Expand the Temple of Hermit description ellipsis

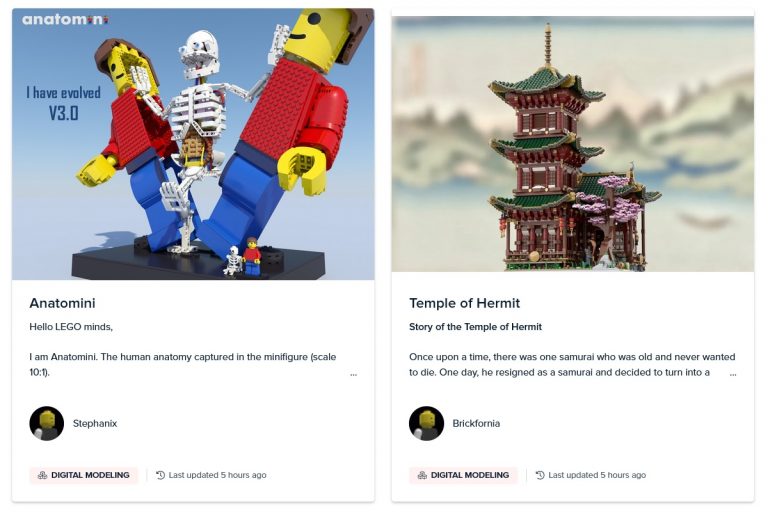tap(733, 374)
